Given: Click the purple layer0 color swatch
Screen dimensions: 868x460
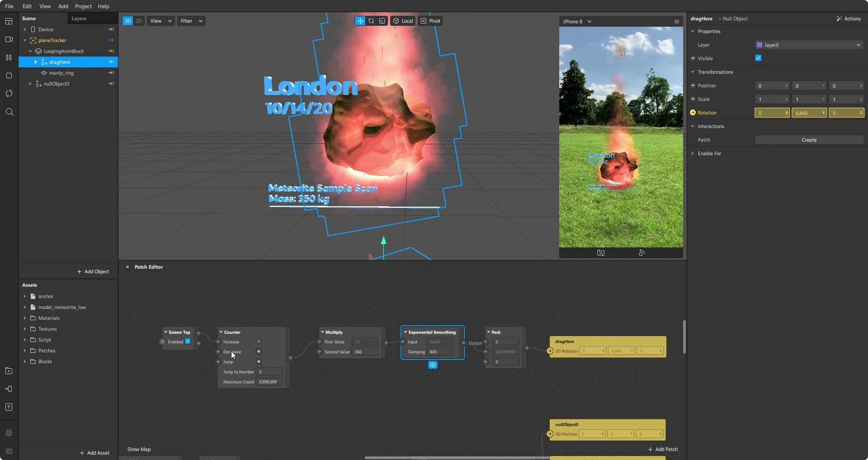Looking at the screenshot, I should (759, 45).
